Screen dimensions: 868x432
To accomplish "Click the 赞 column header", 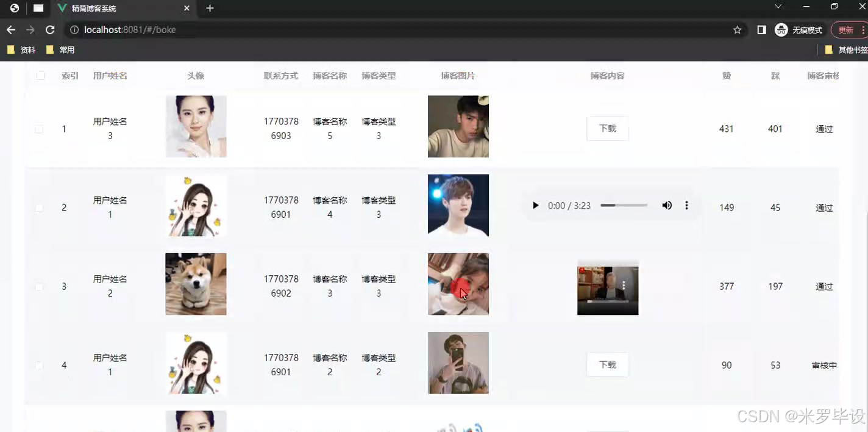I will coord(727,76).
